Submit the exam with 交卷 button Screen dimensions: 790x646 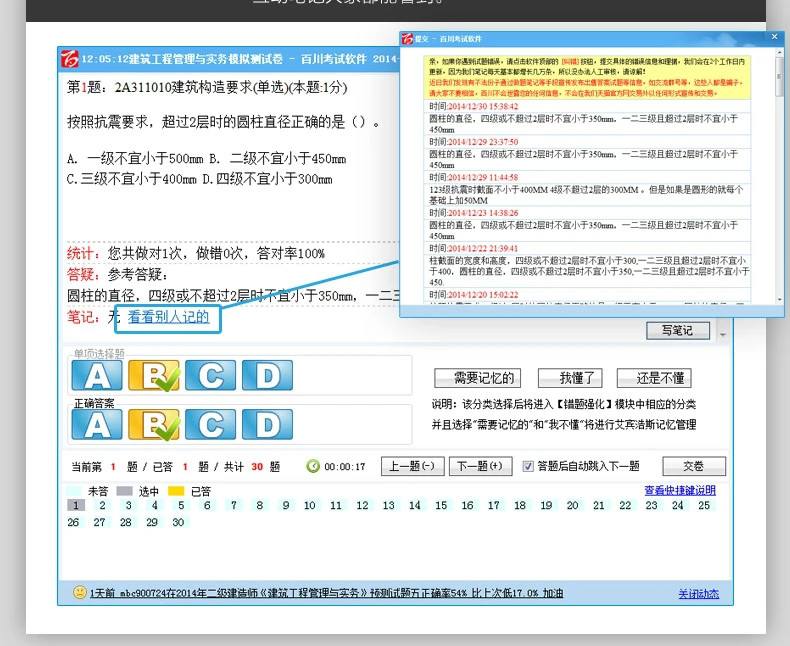coord(694,466)
